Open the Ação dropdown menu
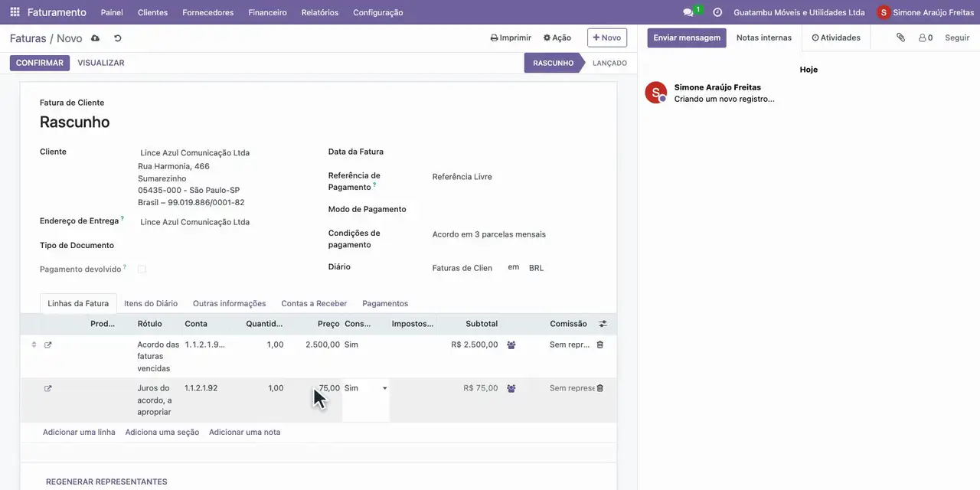Viewport: 980px width, 490px height. (557, 38)
